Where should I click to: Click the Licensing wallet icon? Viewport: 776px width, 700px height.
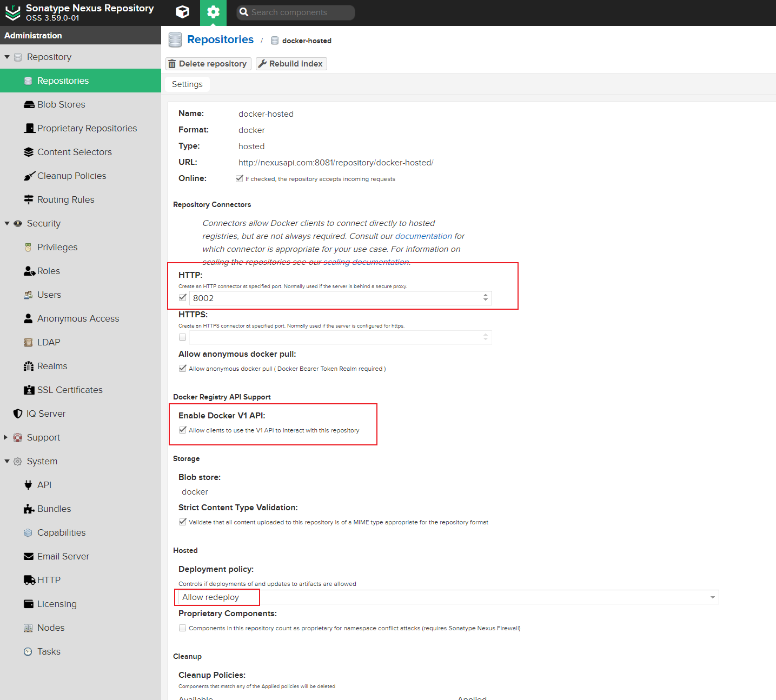(29, 604)
